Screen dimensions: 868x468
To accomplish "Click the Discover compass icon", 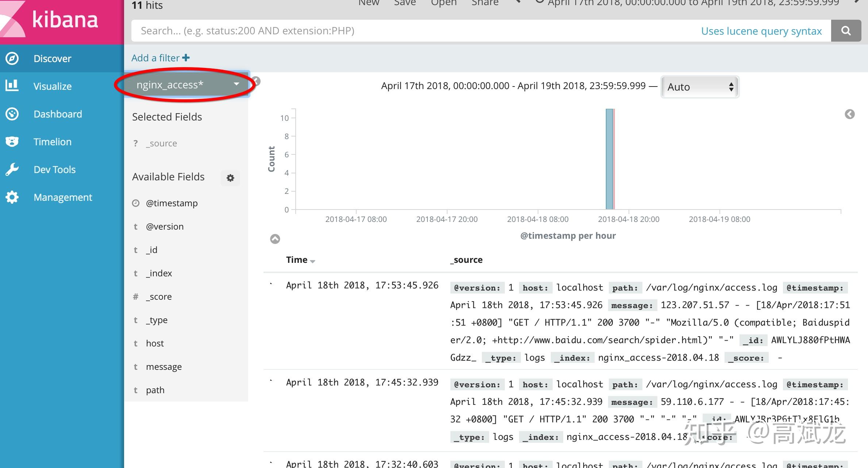I will 12,58.
